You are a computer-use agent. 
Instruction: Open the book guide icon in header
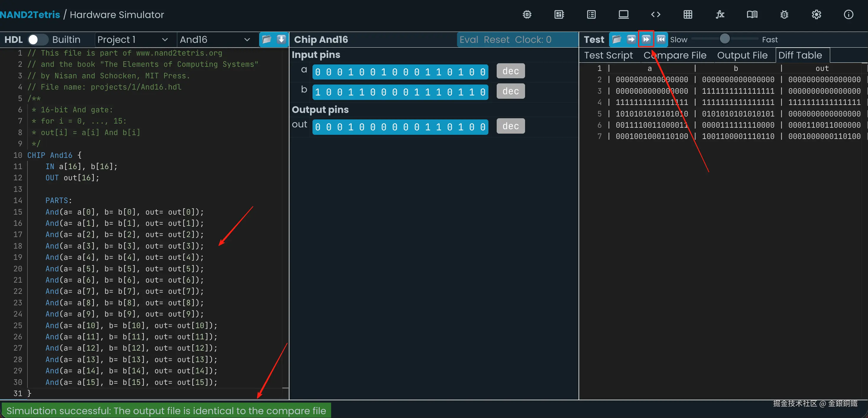coord(752,14)
